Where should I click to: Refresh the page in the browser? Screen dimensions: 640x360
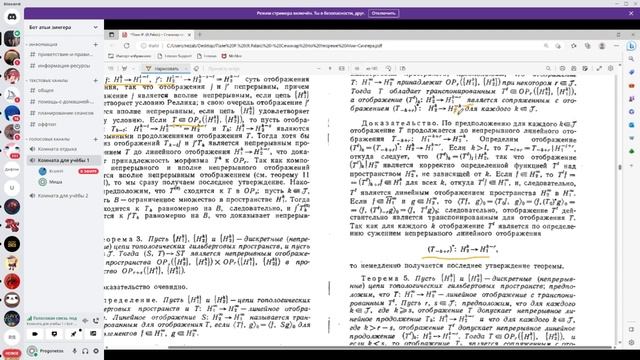[127, 46]
